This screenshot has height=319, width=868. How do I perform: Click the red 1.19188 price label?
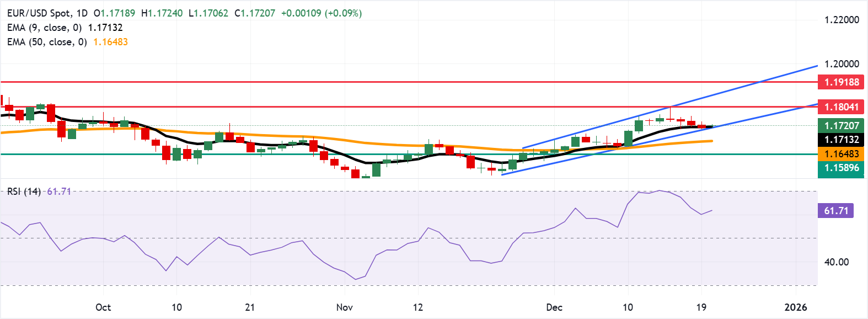pos(842,82)
